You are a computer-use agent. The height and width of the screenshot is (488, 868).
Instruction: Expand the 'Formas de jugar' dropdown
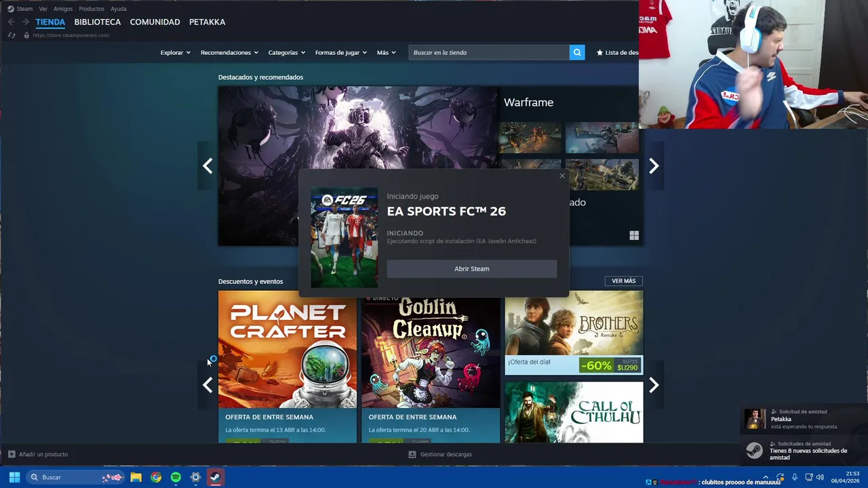[x=340, y=52]
